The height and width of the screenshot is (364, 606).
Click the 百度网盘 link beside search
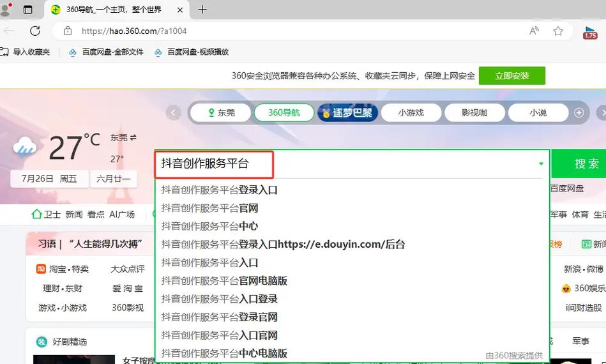tap(566, 188)
